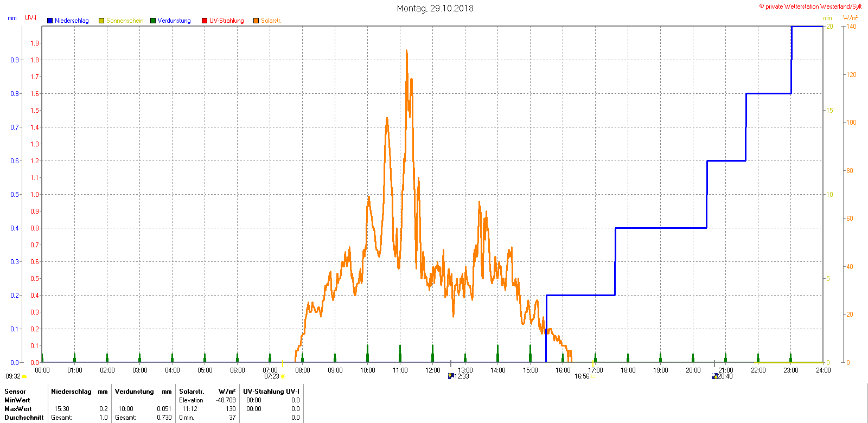868x423 pixels.
Task: Click the blue mm axis unit label
Action: [x=12, y=18]
